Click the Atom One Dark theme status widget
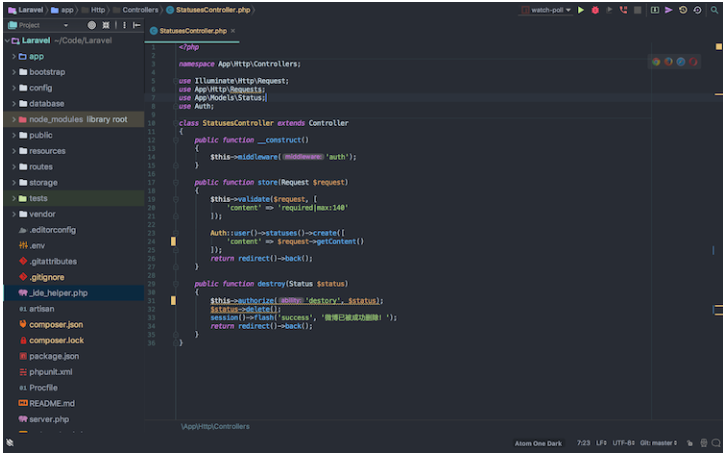This screenshot has width=724, height=456. [x=538, y=443]
